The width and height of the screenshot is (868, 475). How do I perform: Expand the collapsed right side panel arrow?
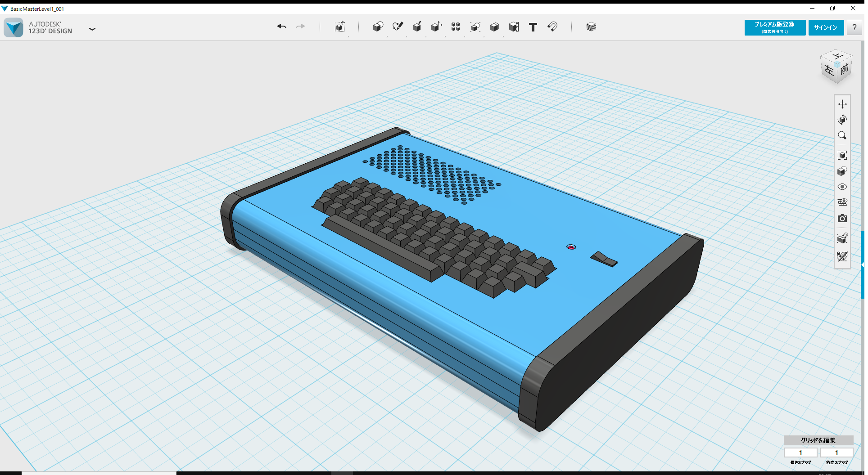862,265
